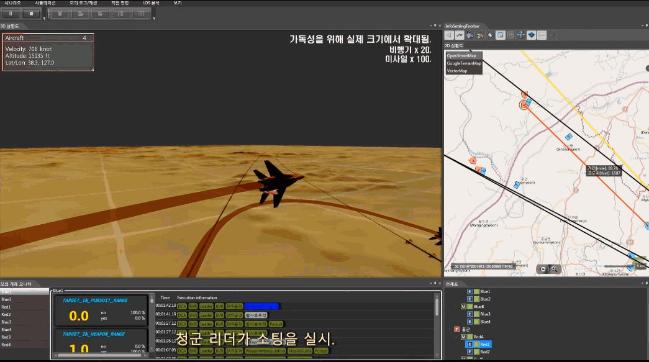Click the Time column header in log
The image size is (649, 362).
(165, 297)
